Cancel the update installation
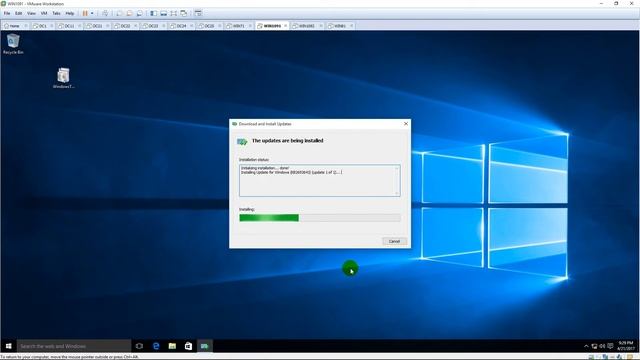Viewport: 640px width, 360px height. click(394, 241)
